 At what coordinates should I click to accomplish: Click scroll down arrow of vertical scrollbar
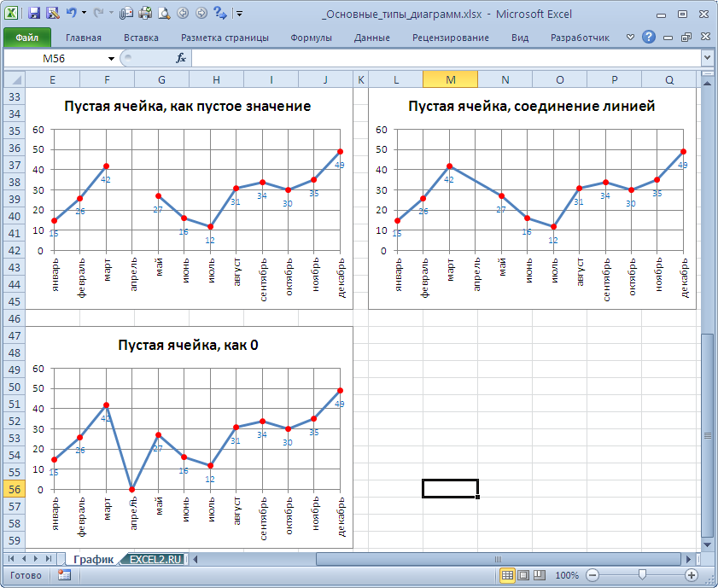(708, 544)
